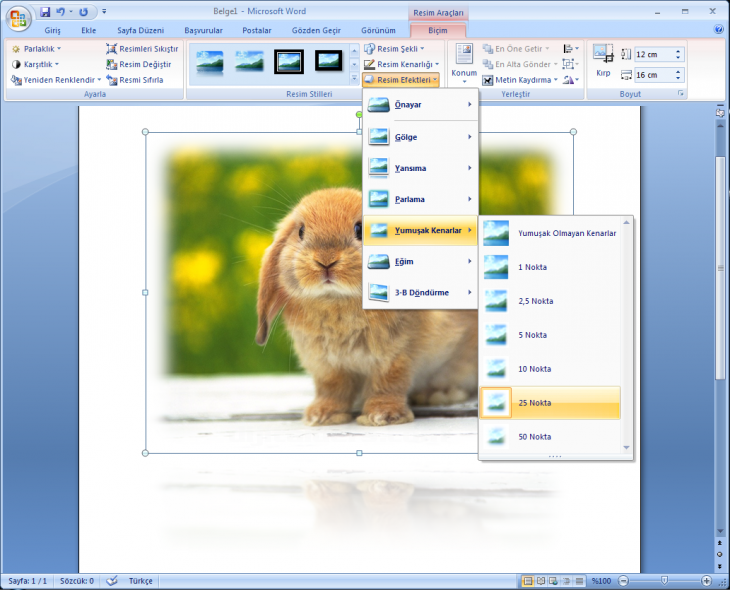Screen dimensions: 730x590
Task: Expand the picture styles gallery
Action: tap(354, 79)
